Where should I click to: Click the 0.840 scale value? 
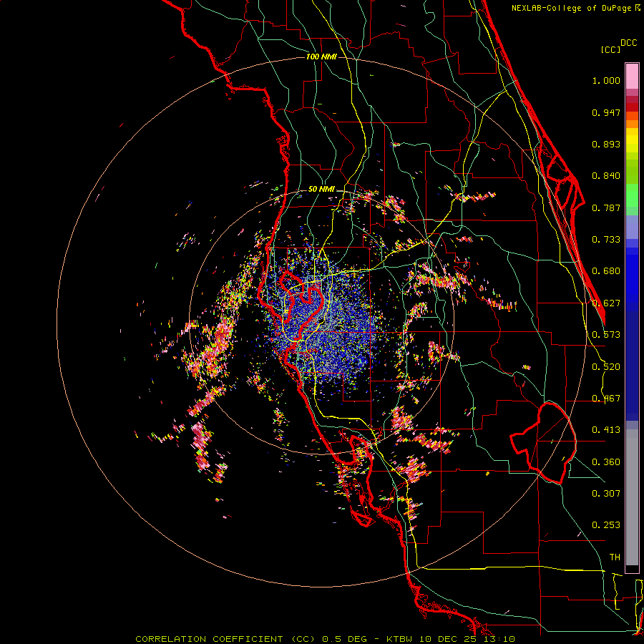(606, 176)
